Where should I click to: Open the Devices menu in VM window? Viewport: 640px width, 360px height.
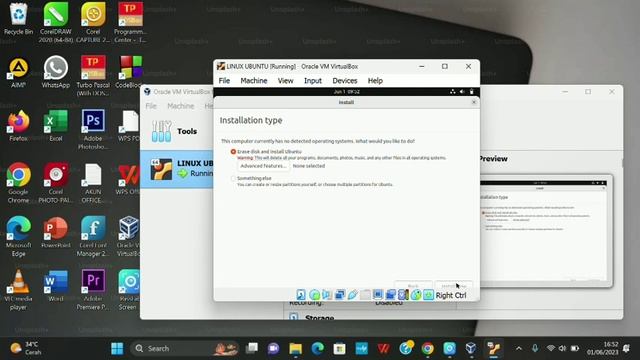click(344, 81)
